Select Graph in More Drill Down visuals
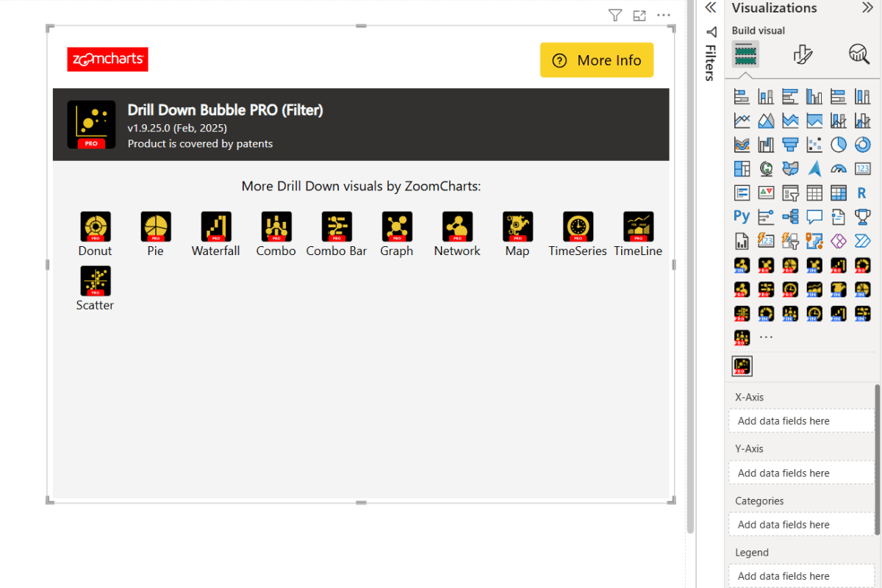882x588 pixels. coord(397,234)
